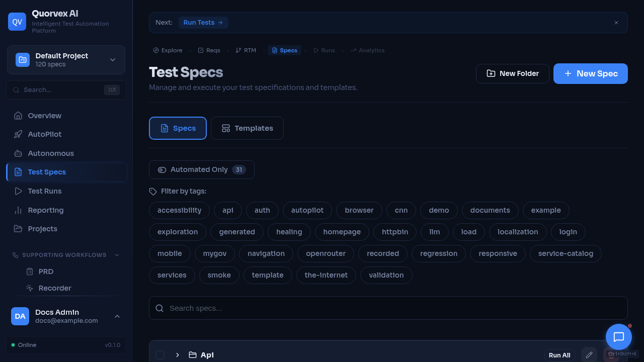
Task: Click the Recorder cursor icon
Action: (30, 288)
